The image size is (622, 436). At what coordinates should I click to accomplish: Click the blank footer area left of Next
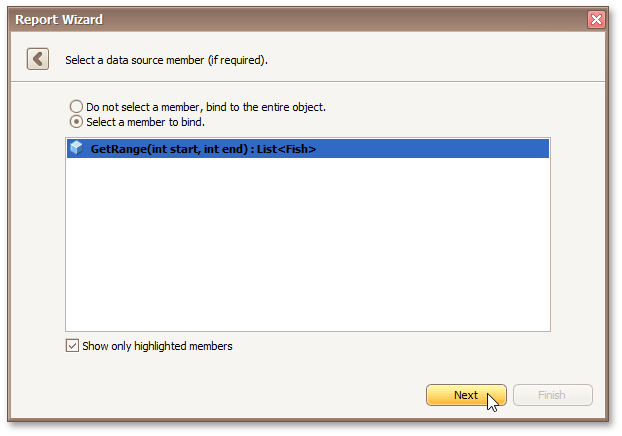[220, 395]
